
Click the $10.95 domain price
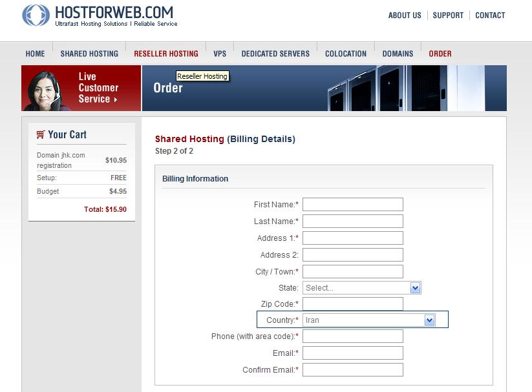click(x=116, y=160)
